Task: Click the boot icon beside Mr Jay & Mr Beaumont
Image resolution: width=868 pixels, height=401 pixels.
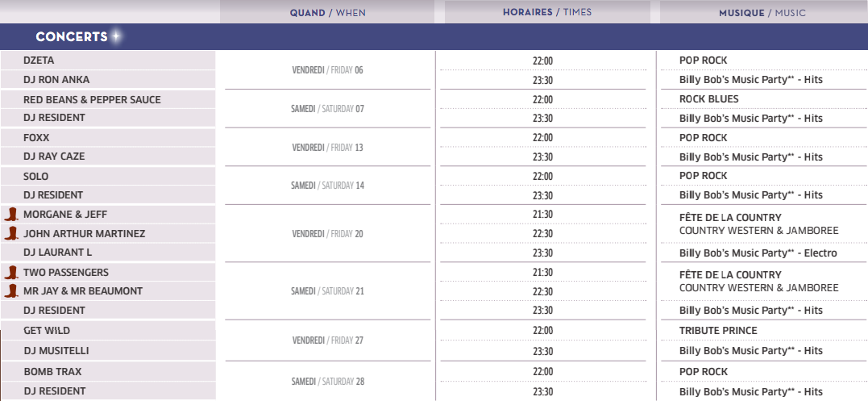Action: (11, 290)
